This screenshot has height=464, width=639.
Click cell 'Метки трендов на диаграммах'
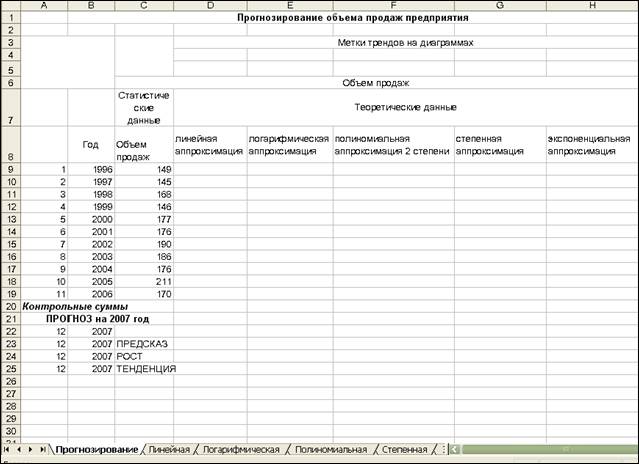[x=405, y=42]
